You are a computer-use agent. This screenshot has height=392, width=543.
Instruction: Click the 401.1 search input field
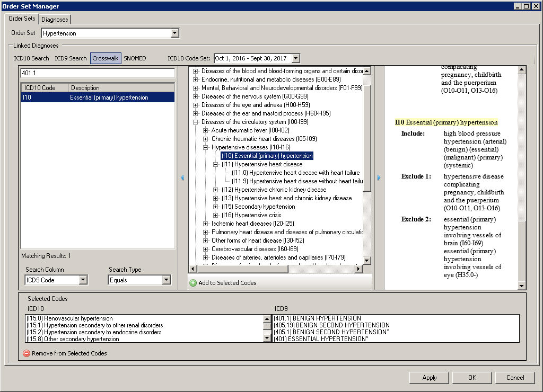[98, 73]
